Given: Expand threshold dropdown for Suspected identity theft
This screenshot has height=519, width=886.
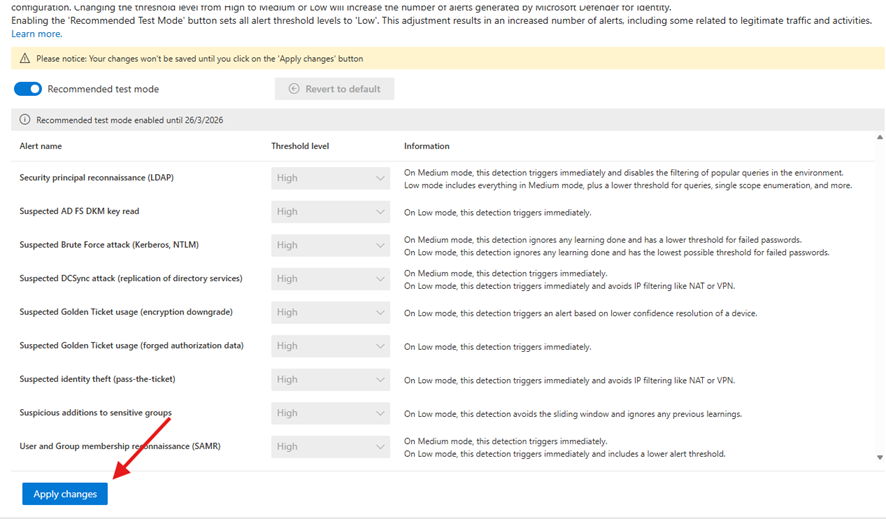Looking at the screenshot, I should point(329,380).
